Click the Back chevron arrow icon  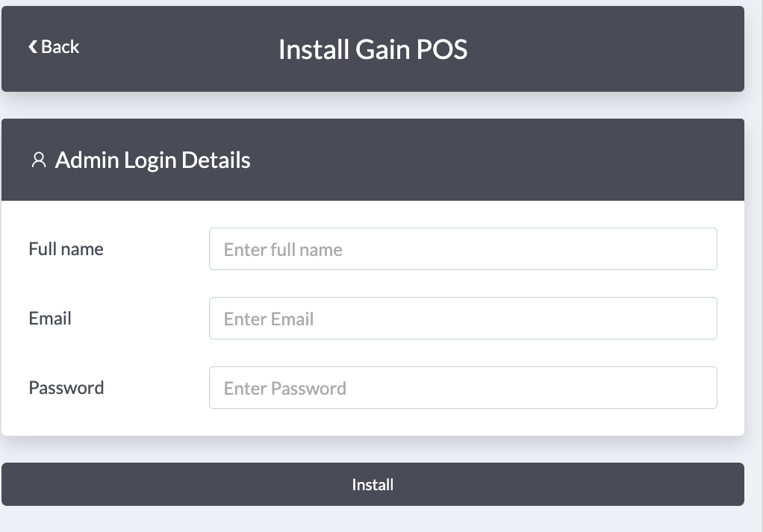coord(33,47)
